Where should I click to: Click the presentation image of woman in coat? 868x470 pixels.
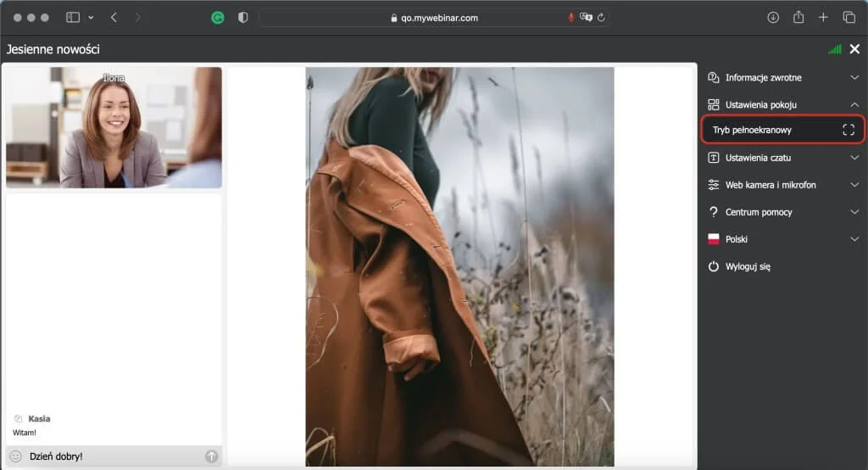tap(459, 266)
